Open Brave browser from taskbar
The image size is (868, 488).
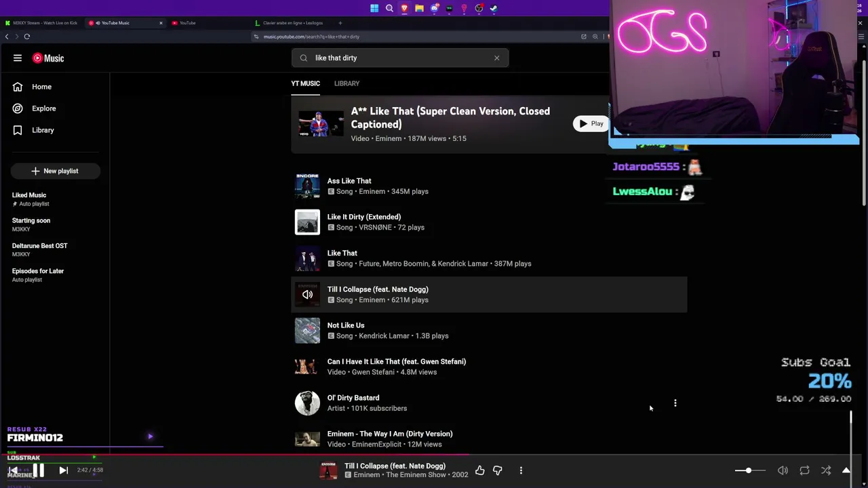(x=404, y=8)
